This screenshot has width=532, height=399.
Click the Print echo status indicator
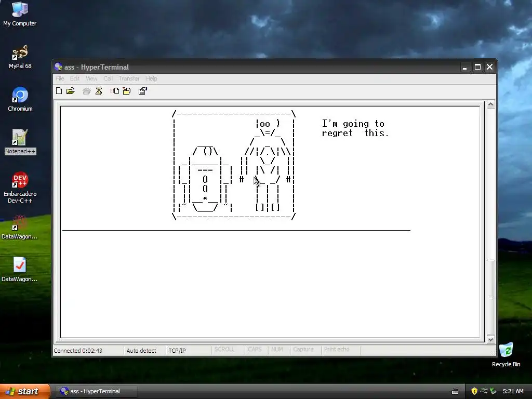[340, 350]
